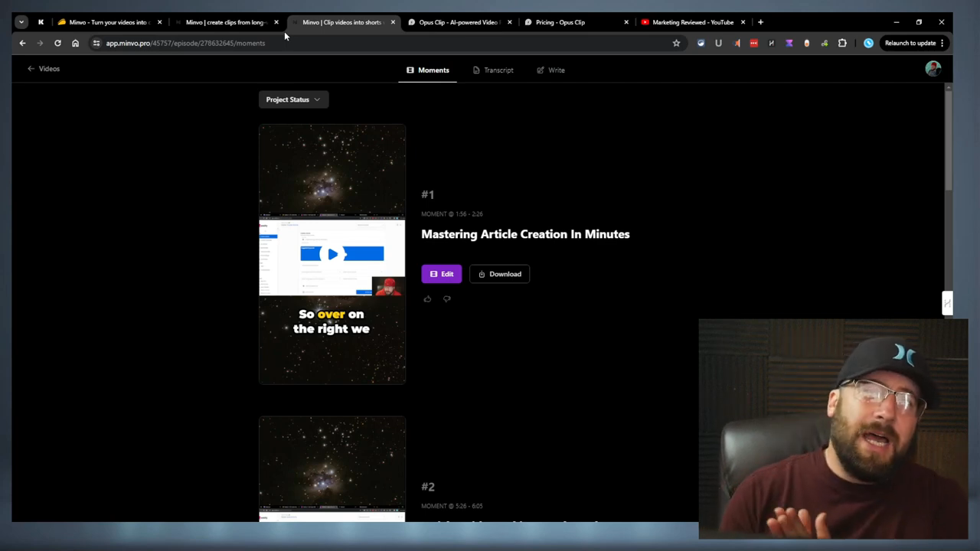Close the Minvo Turn your videos tab
Viewport: 980px width, 551px height.
click(x=159, y=22)
